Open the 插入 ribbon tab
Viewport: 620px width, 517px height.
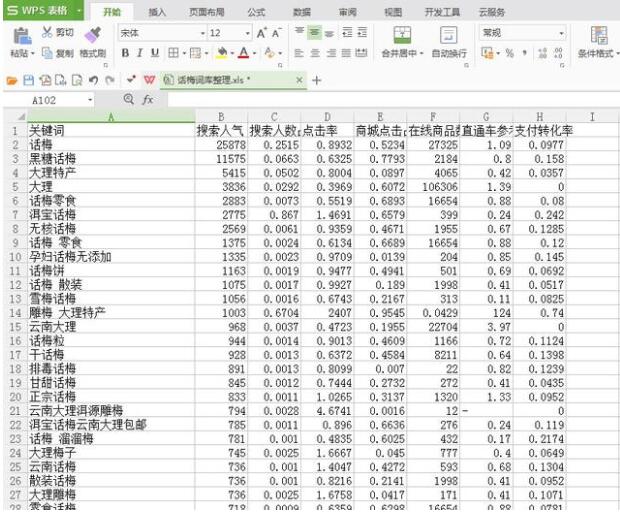pyautogui.click(x=157, y=12)
